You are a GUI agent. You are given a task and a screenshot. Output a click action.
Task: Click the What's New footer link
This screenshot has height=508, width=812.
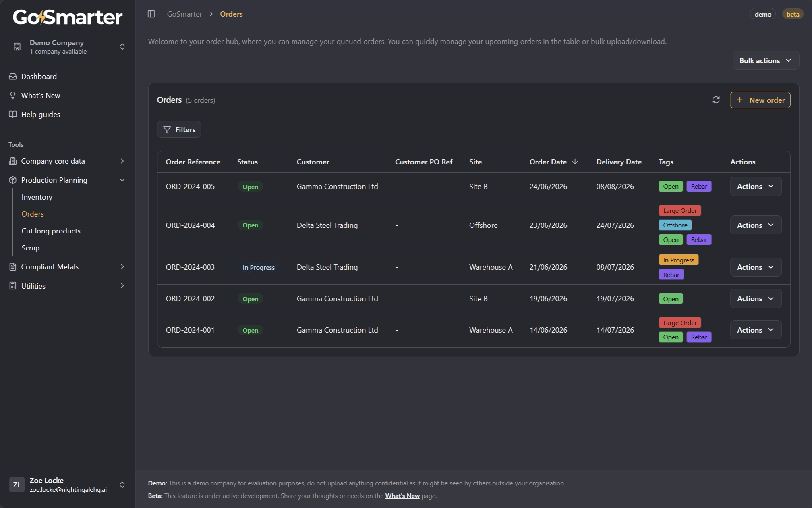(402, 496)
